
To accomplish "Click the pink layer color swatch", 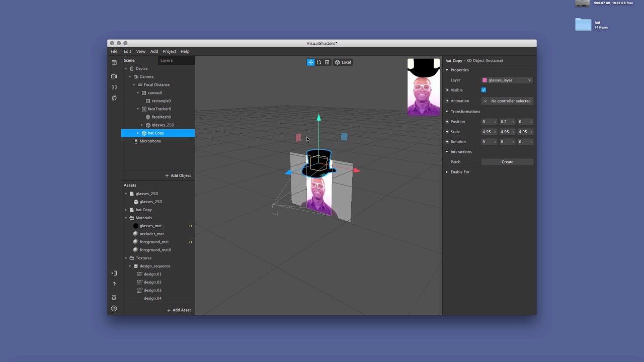I will (x=485, y=80).
